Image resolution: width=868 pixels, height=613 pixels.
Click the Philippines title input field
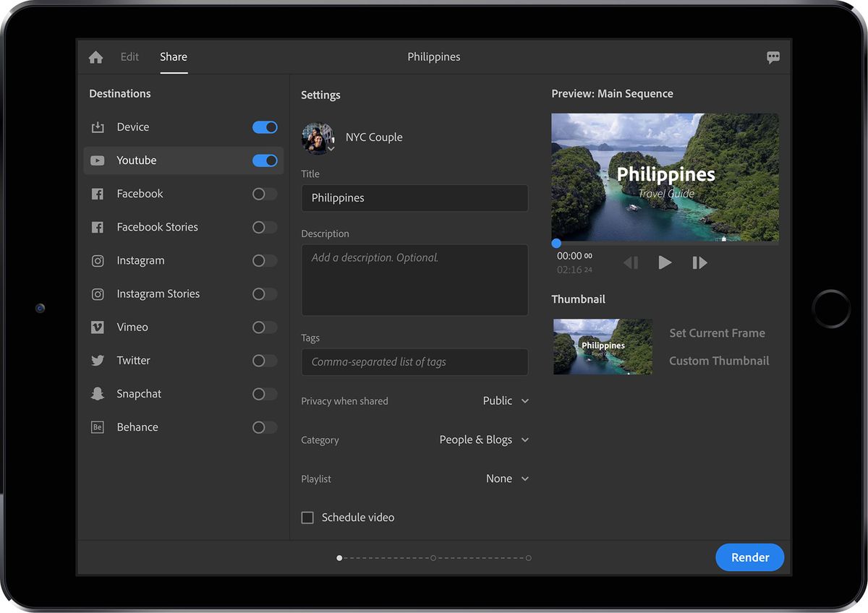(414, 197)
